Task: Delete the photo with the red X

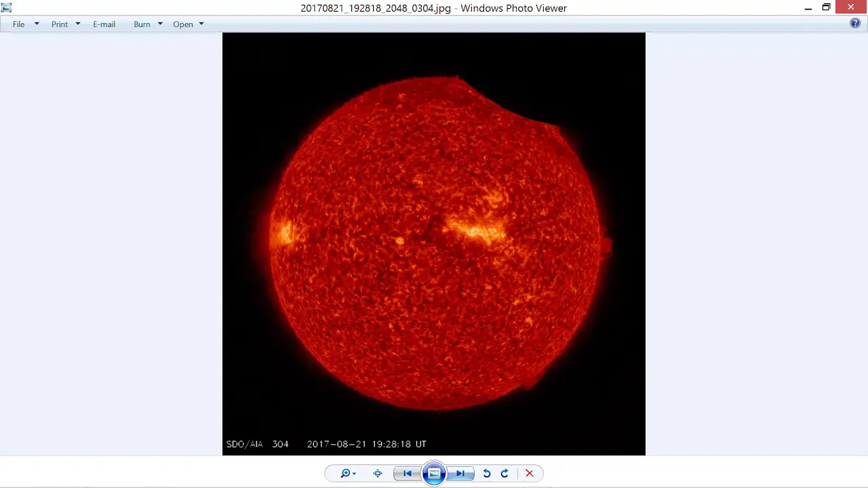Action: click(x=530, y=474)
